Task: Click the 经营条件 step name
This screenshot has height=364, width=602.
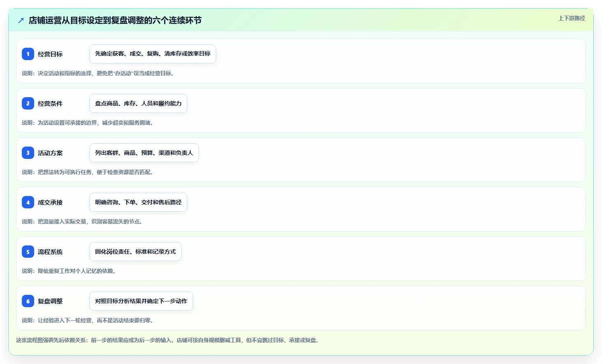Action: [x=50, y=103]
